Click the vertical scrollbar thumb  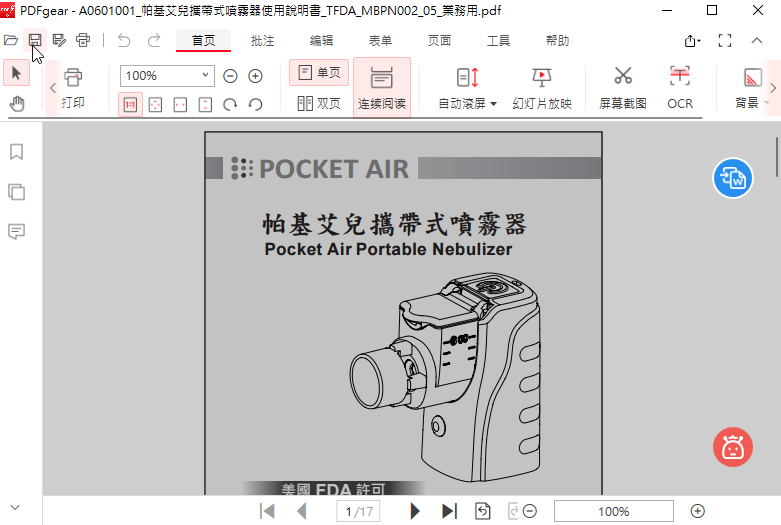click(x=777, y=157)
